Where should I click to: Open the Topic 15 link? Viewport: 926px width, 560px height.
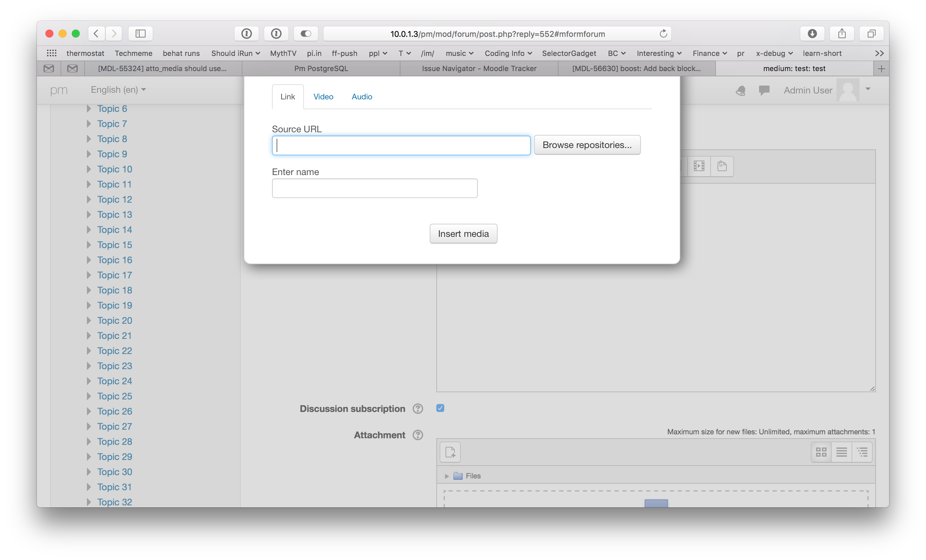click(115, 245)
